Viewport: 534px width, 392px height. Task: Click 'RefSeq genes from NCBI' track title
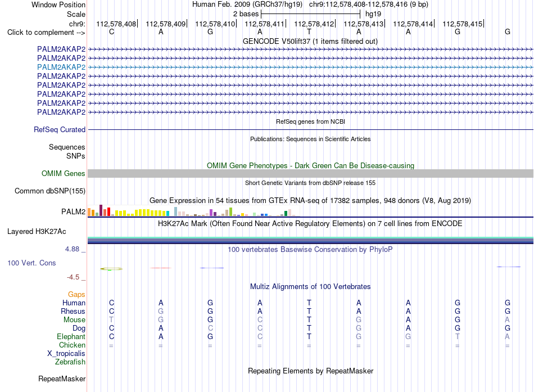click(x=311, y=121)
